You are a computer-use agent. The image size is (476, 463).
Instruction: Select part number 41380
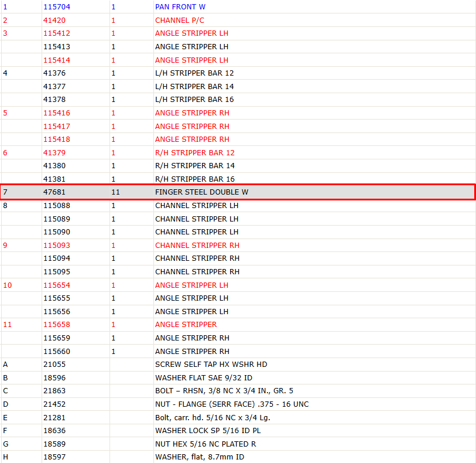tap(54, 166)
